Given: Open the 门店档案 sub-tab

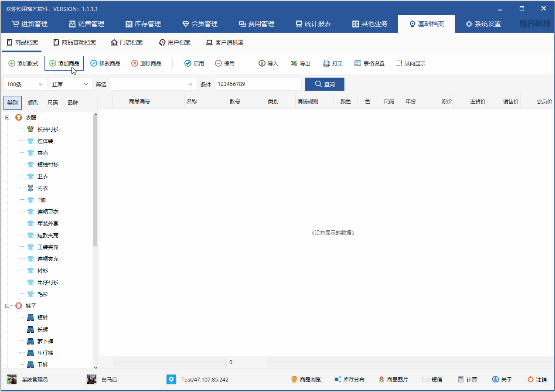Looking at the screenshot, I should (x=126, y=42).
